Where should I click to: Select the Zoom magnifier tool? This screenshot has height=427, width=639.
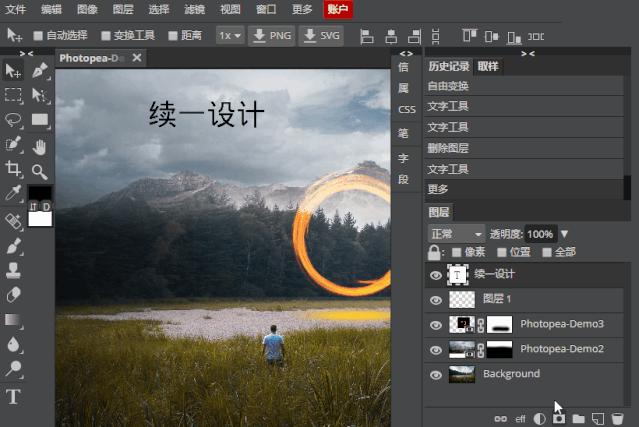click(x=40, y=172)
